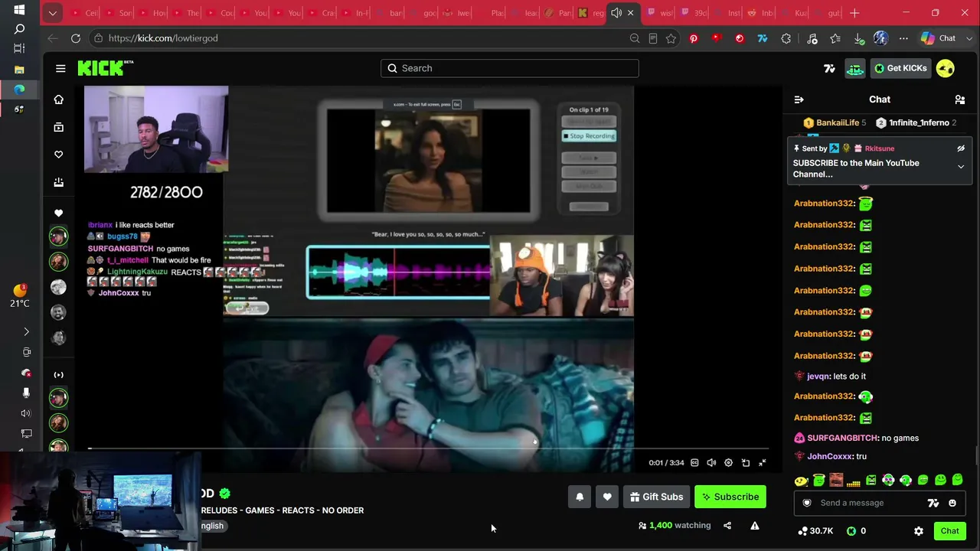This screenshot has height=551, width=980.
Task: Go to Kick home via sidebar icon
Action: coord(58,99)
